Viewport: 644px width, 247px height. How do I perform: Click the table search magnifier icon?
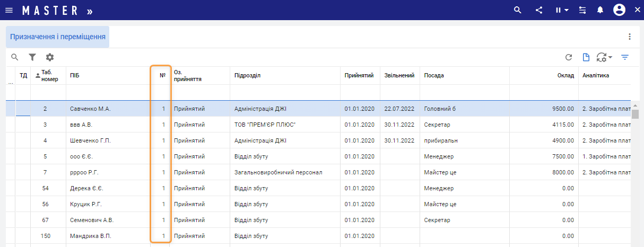tap(15, 57)
